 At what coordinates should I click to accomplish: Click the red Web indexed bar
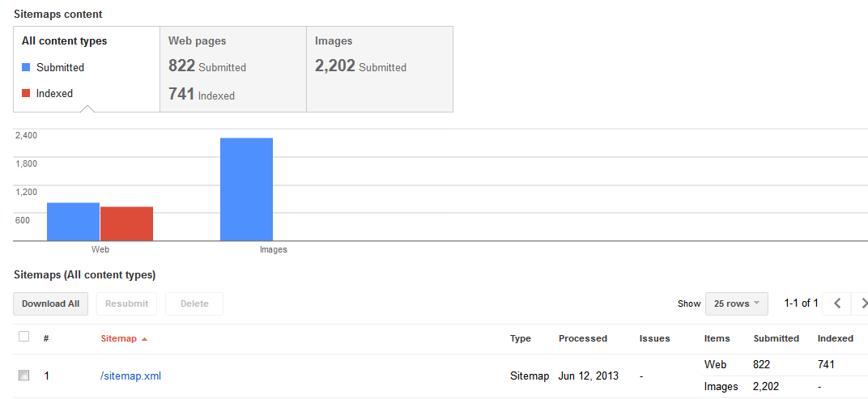127,223
